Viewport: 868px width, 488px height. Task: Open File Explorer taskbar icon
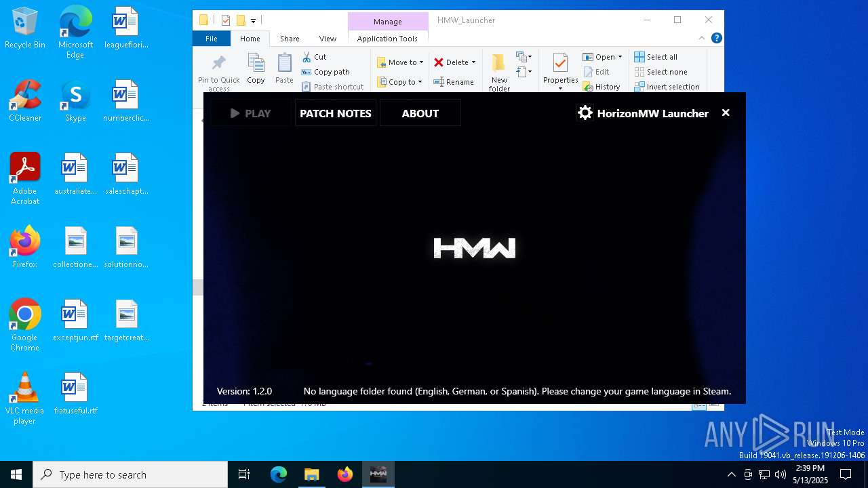click(311, 474)
